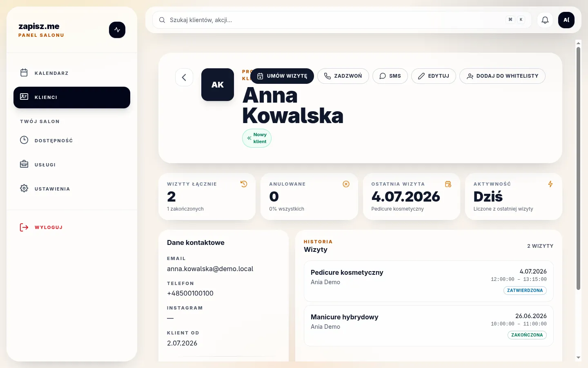Screen dimensions: 588x368
Task: Click the Klienci ID card icon
Action: click(24, 97)
